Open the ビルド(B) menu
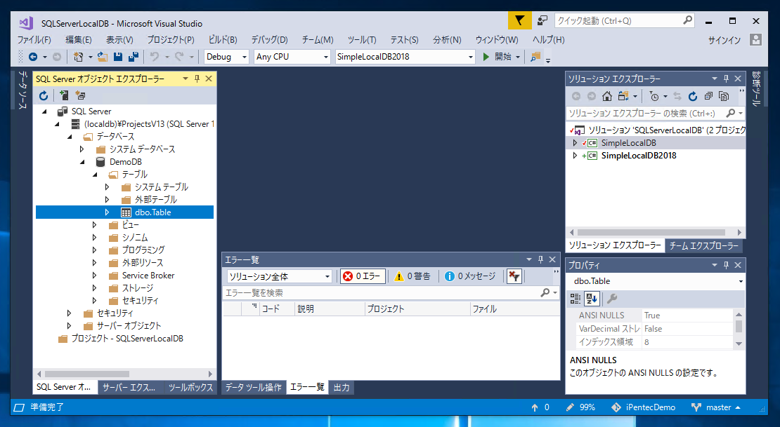 click(222, 40)
